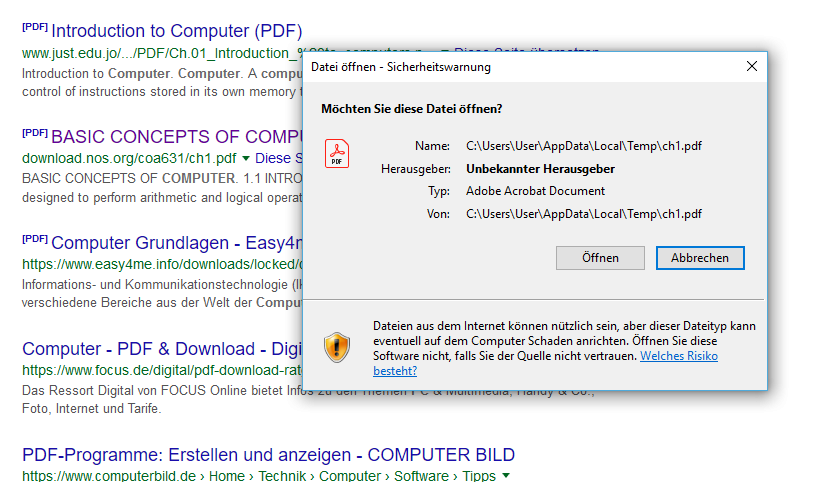Click 'Unbekannter Herausgeber' text
The height and width of the screenshot is (482, 830).
point(540,169)
